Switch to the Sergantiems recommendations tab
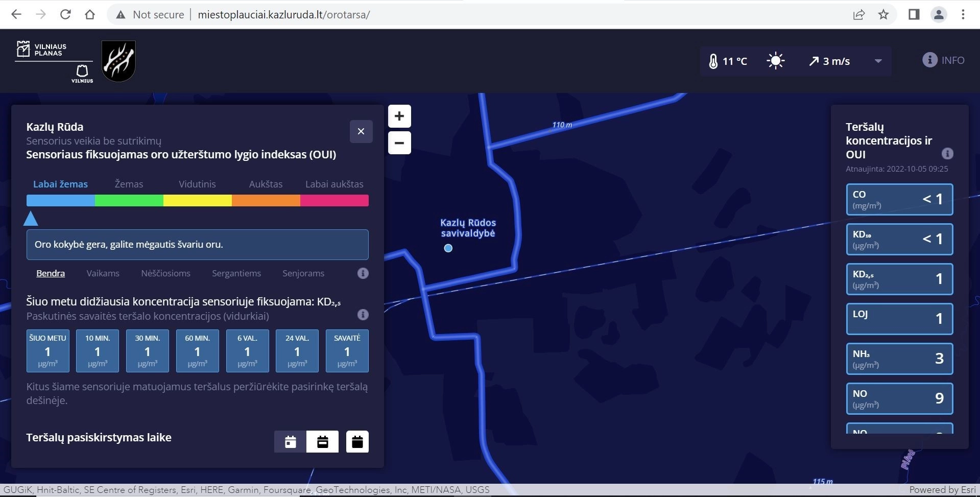The image size is (980, 497). [236, 273]
